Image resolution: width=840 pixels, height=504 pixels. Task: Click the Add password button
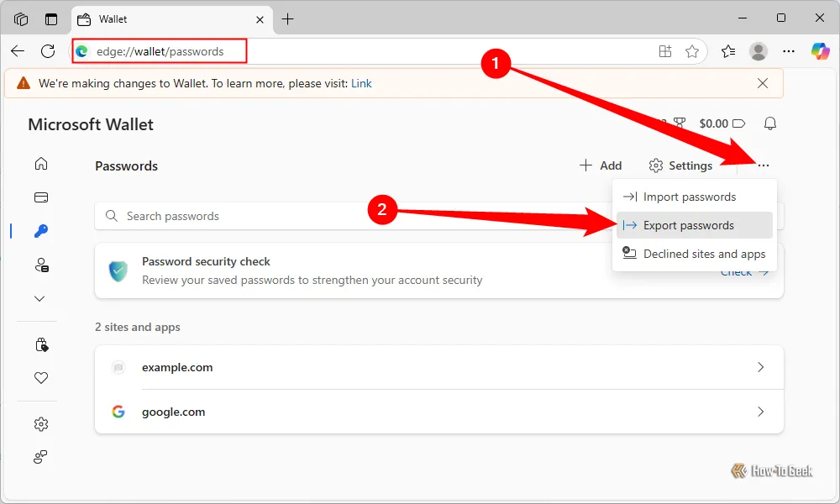click(x=601, y=165)
